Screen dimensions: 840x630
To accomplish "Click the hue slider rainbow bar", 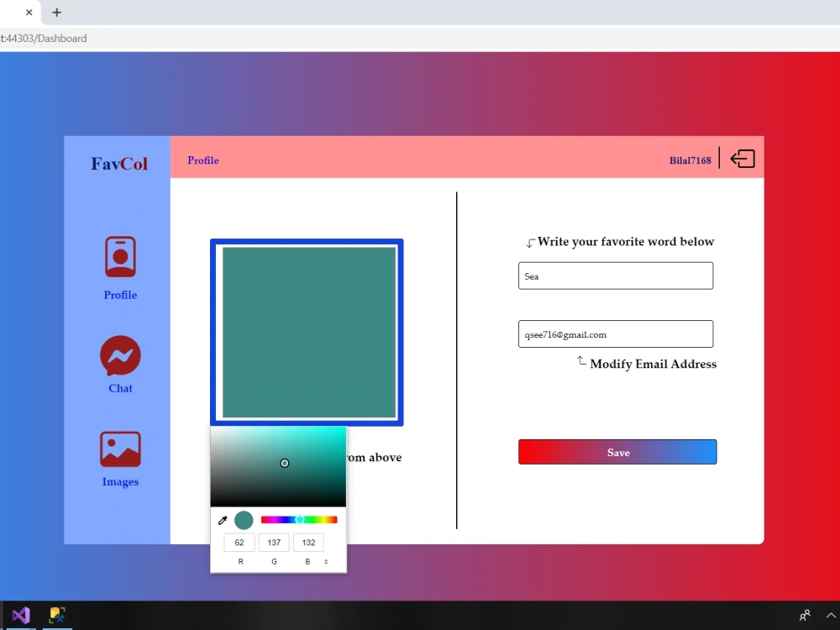I will [299, 520].
